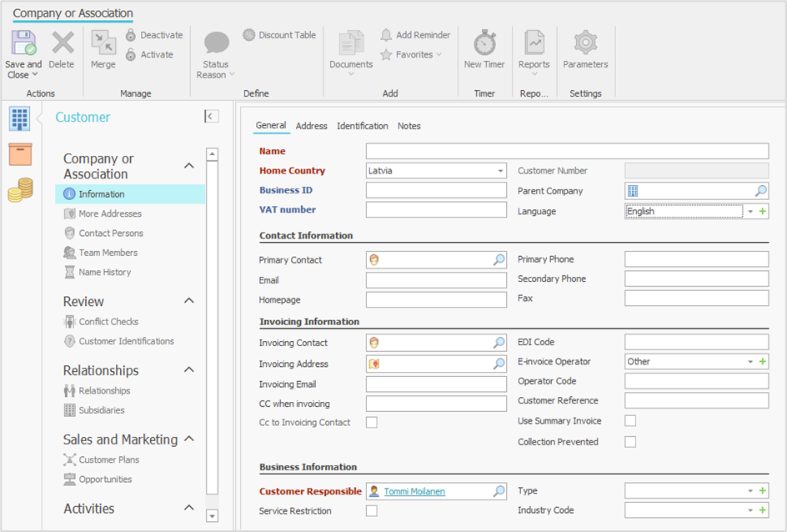Click into the Name input field

pos(567,151)
